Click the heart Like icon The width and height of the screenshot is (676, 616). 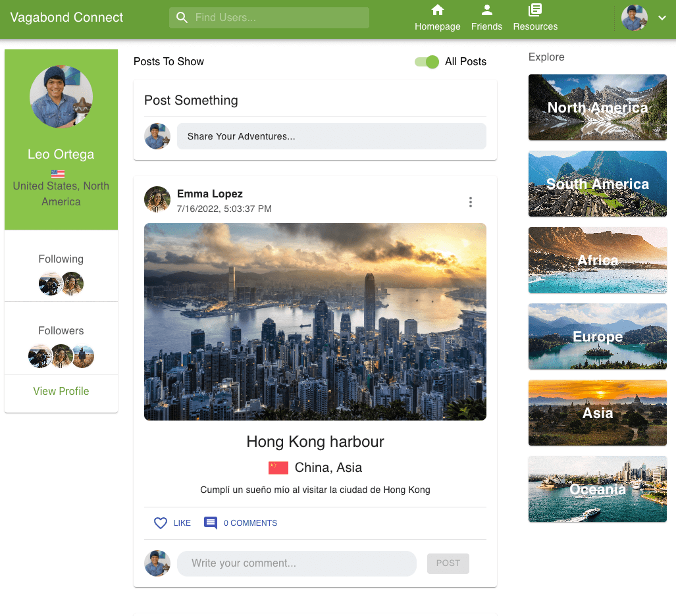pyautogui.click(x=161, y=523)
